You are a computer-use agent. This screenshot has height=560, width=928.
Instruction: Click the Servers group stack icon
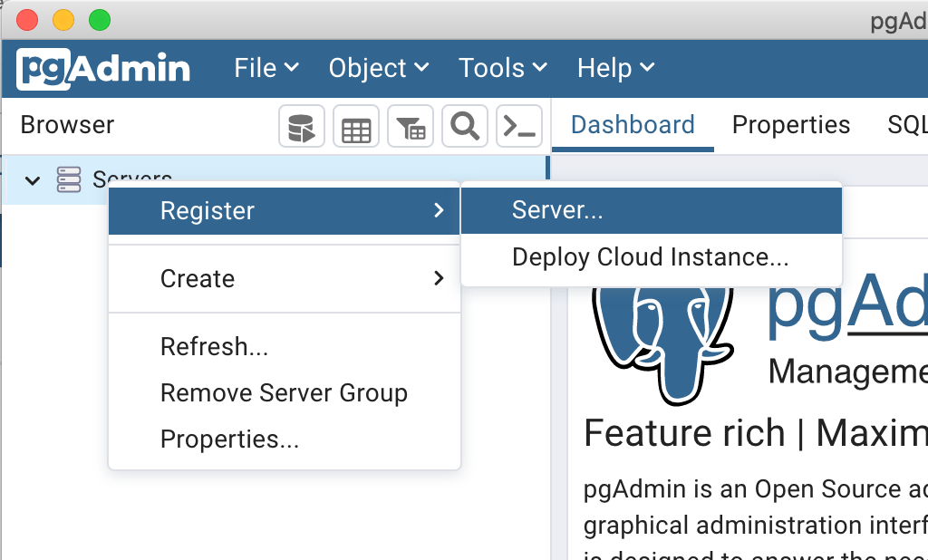point(69,179)
